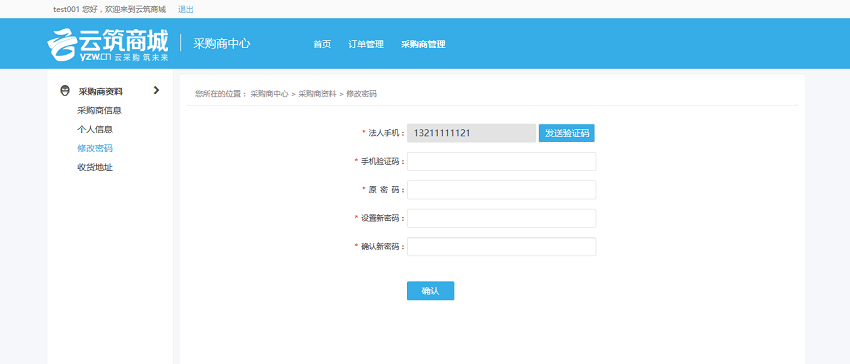Click the 采购商资料 face icon in sidebar

tap(65, 91)
